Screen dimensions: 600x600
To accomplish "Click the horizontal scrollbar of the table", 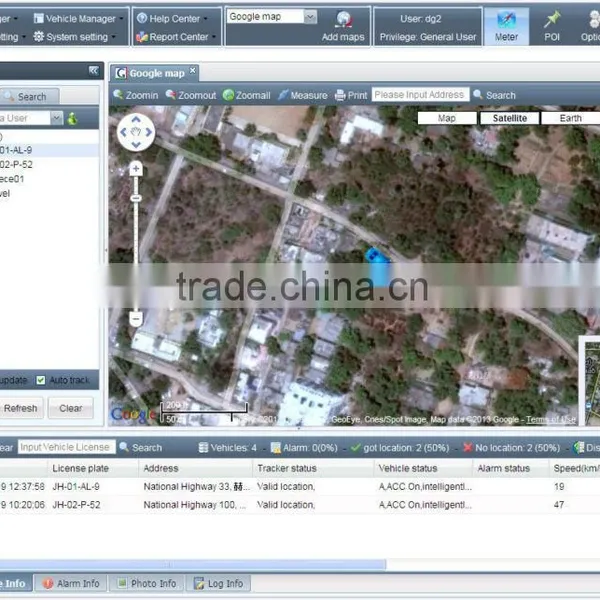I will [193, 564].
